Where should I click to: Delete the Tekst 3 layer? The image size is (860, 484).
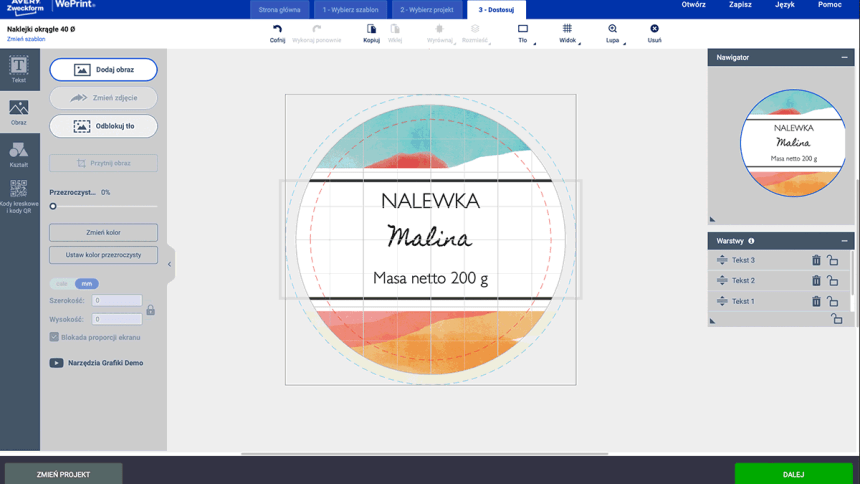coord(816,260)
